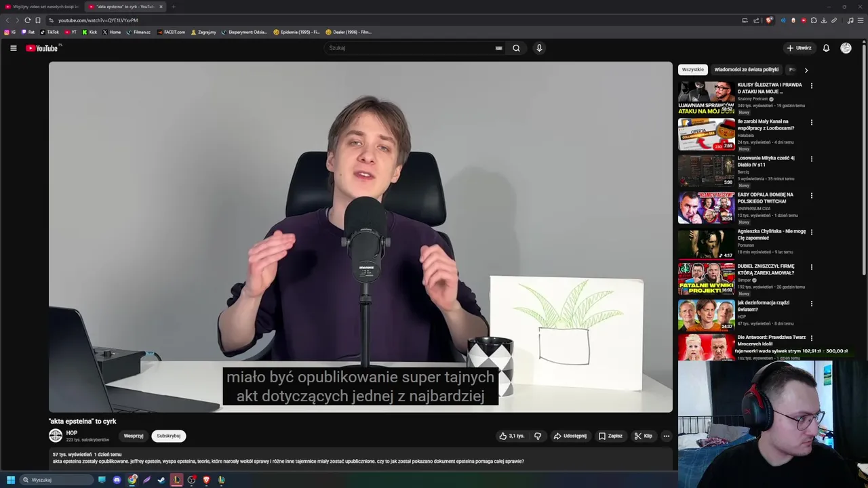Click the browser address bar URL
This screenshot has height=488, width=868.
pyautogui.click(x=98, y=20)
